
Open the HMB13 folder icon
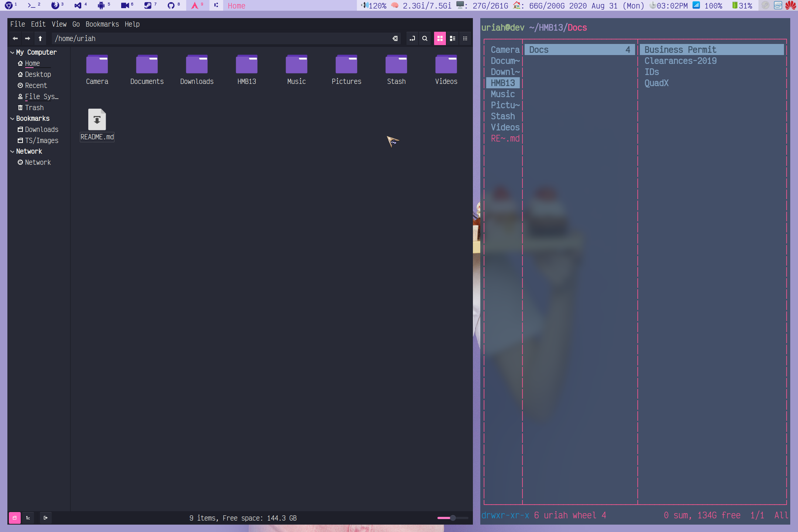(246, 64)
